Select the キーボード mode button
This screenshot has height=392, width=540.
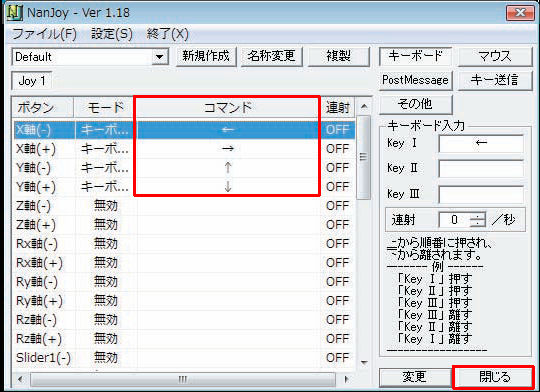tap(415, 56)
